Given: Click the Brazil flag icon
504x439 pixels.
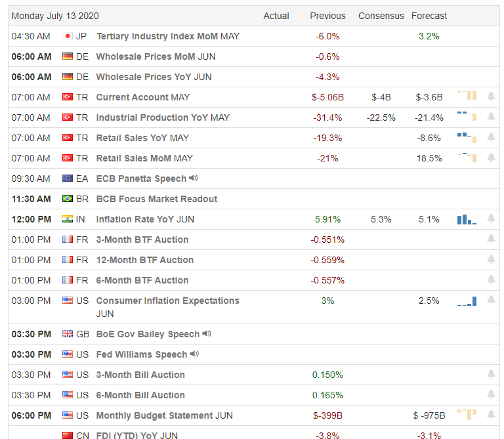Looking at the screenshot, I should (x=68, y=199).
